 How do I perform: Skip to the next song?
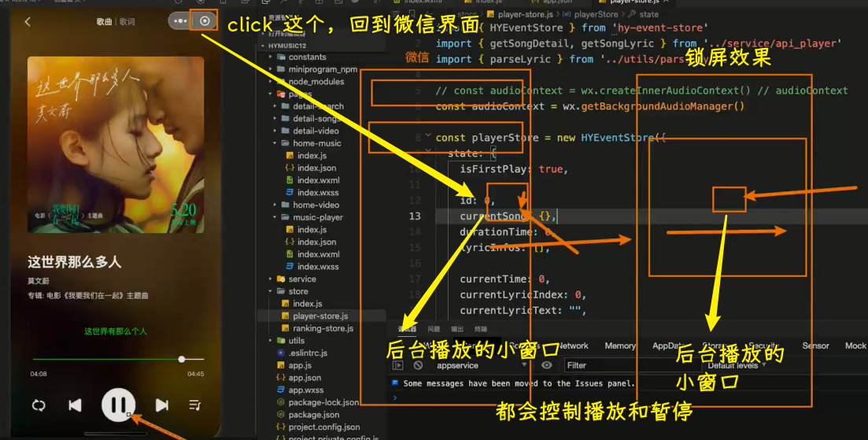162,405
